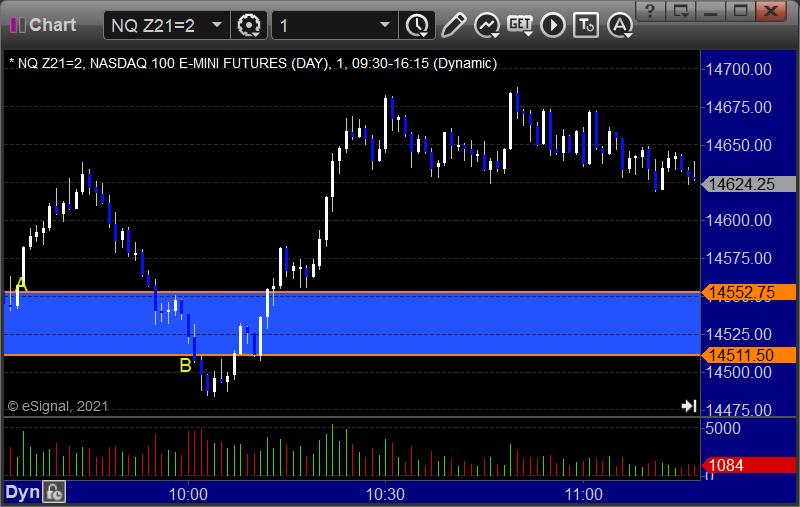Select the upper orange line at 14552.75
800x507 pixels.
352,292
